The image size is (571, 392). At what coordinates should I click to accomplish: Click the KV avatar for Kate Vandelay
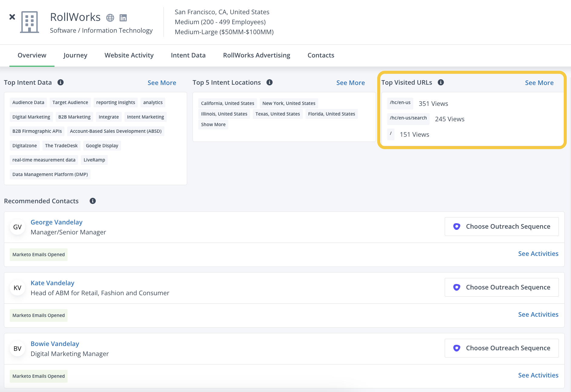tap(18, 288)
